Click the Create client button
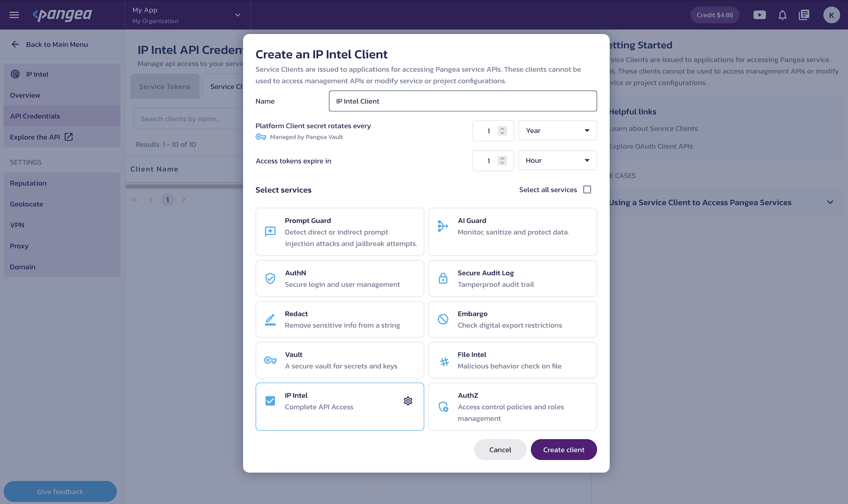The width and height of the screenshot is (848, 504). point(564,449)
